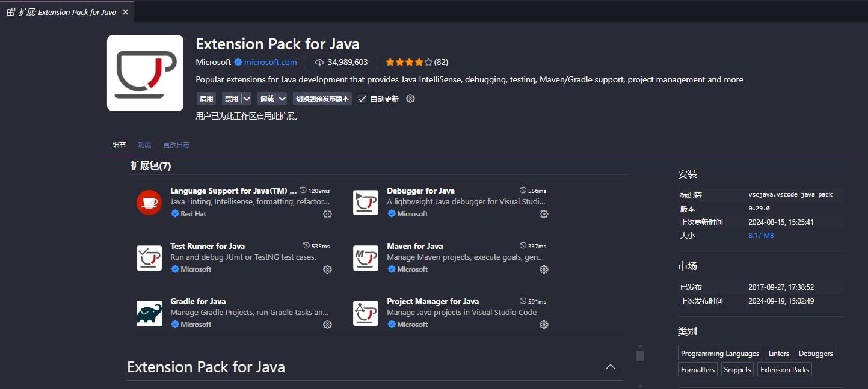Click the 2024-08-15, 15:25:41 last updated value
Image resolution: width=868 pixels, height=389 pixels.
coord(781,222)
